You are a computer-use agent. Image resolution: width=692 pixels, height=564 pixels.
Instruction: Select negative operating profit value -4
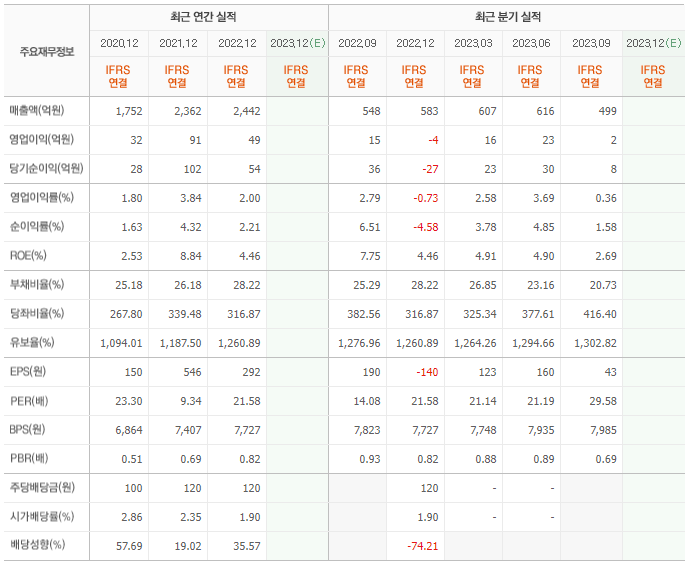point(433,140)
